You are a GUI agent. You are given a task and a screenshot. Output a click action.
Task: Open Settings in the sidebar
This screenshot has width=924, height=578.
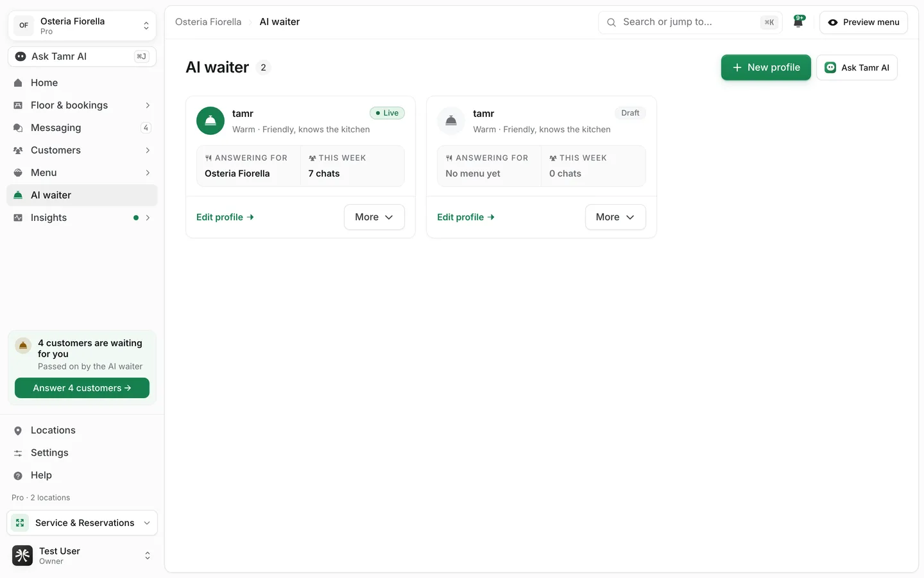point(82,453)
